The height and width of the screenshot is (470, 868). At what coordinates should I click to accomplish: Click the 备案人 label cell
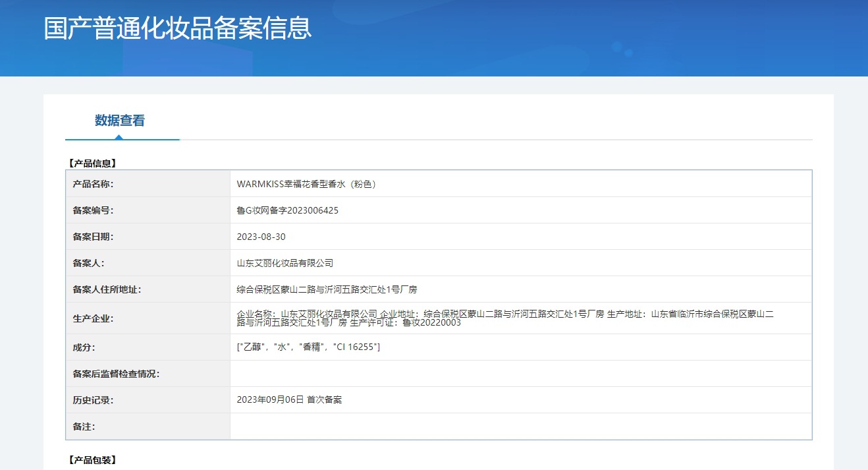(x=148, y=263)
